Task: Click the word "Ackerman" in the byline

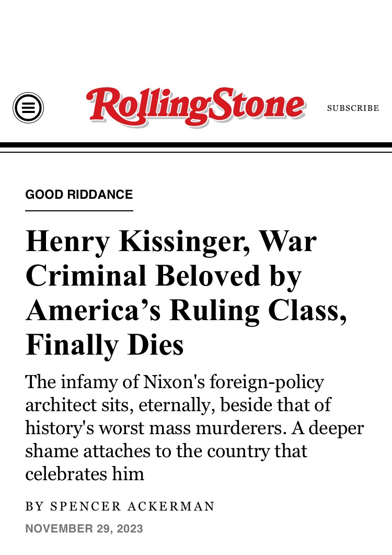Action: pos(171,506)
